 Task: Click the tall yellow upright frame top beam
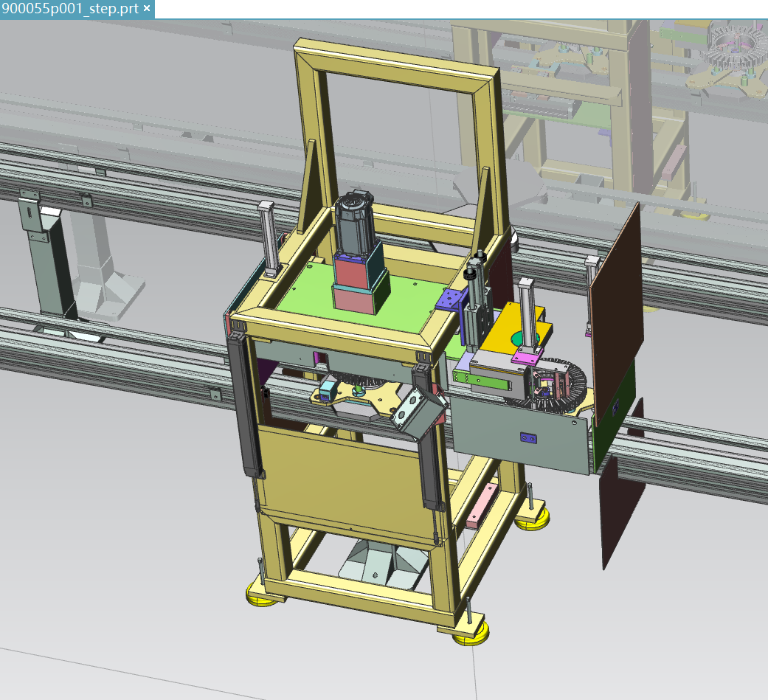click(x=395, y=65)
